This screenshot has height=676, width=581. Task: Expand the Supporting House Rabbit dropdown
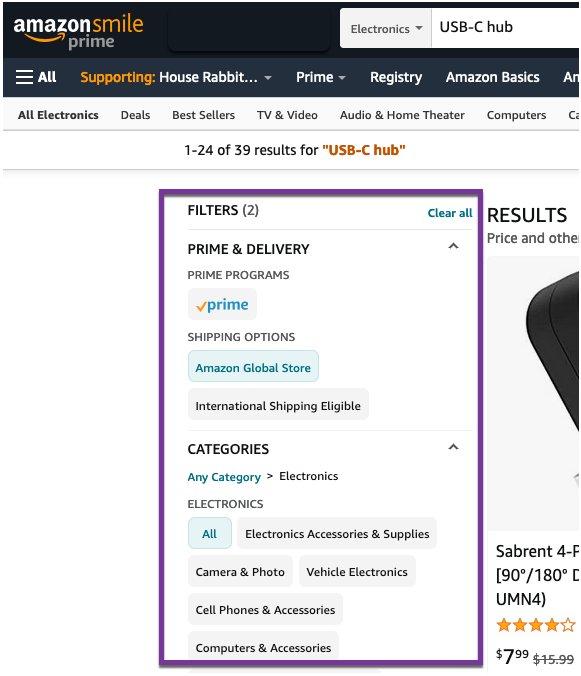pyautogui.click(x=176, y=77)
